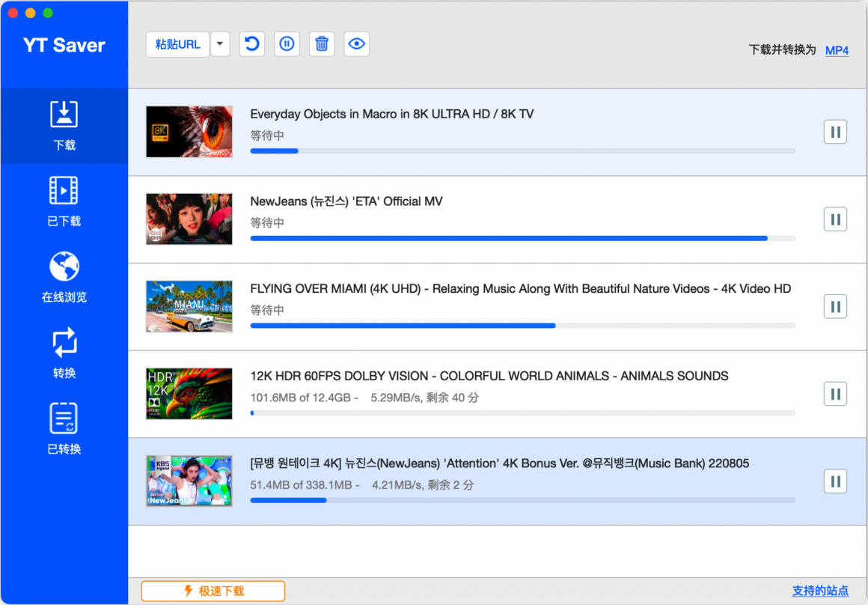Click 等待中 status under NewJeans ETA
868x605 pixels.
pos(267,223)
